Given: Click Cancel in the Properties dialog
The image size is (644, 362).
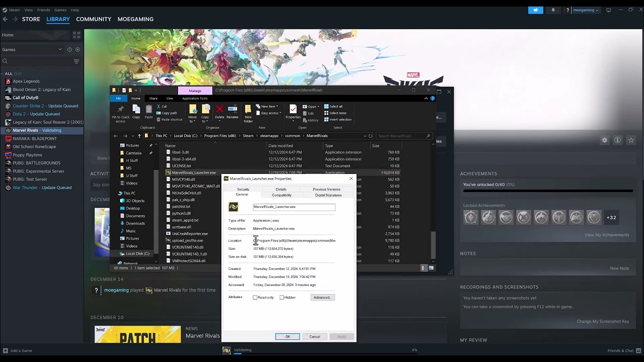Looking at the screenshot, I should click(x=314, y=337).
